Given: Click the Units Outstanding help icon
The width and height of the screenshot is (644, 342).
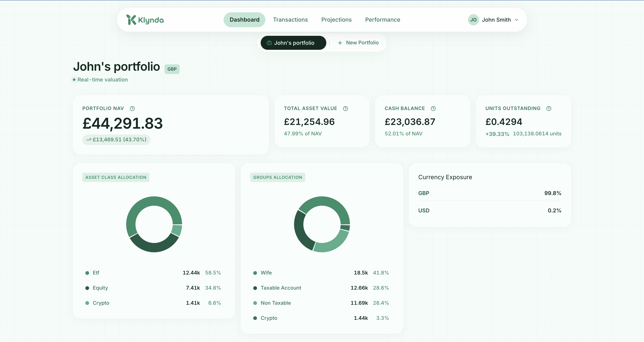Looking at the screenshot, I should (549, 108).
